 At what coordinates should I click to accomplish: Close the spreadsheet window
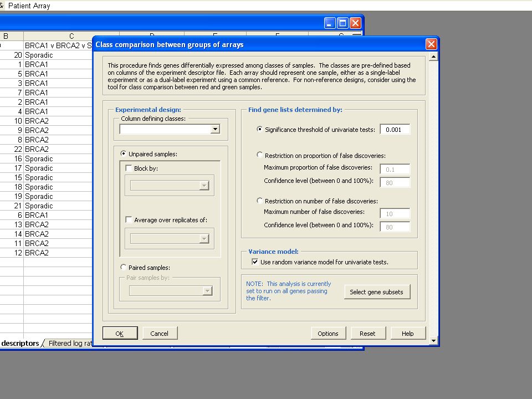tap(355, 23)
